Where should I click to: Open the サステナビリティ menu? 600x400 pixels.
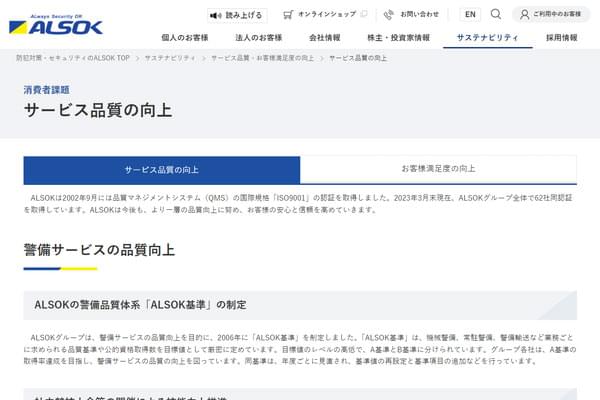click(x=488, y=38)
